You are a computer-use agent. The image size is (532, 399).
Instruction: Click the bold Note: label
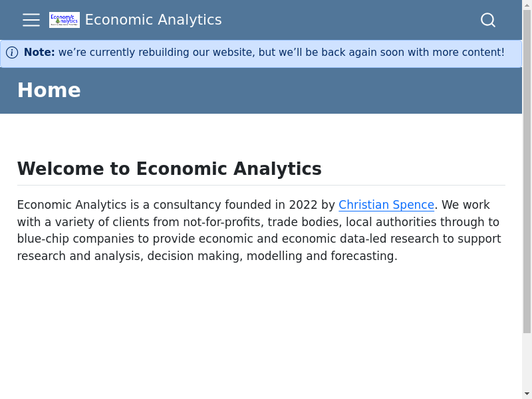point(39,53)
